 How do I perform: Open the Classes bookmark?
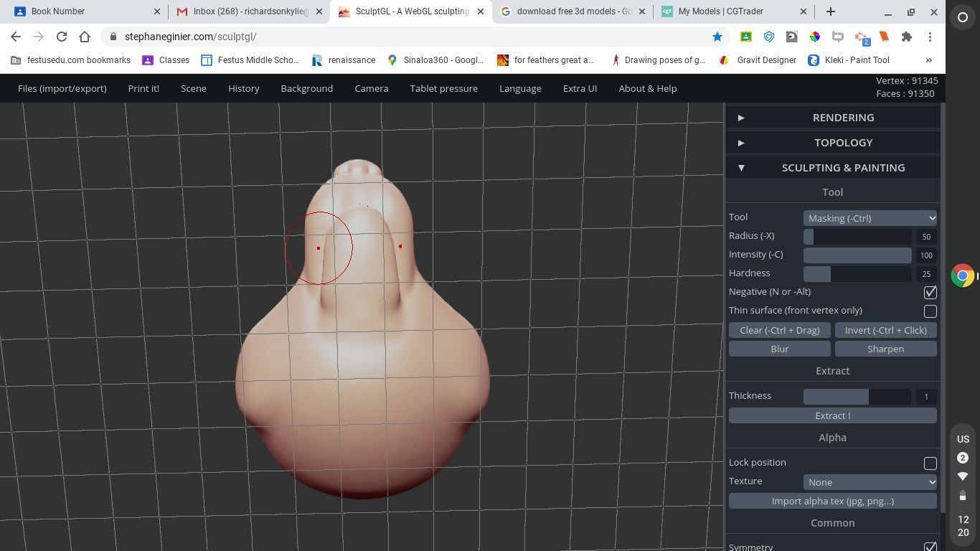pos(166,60)
